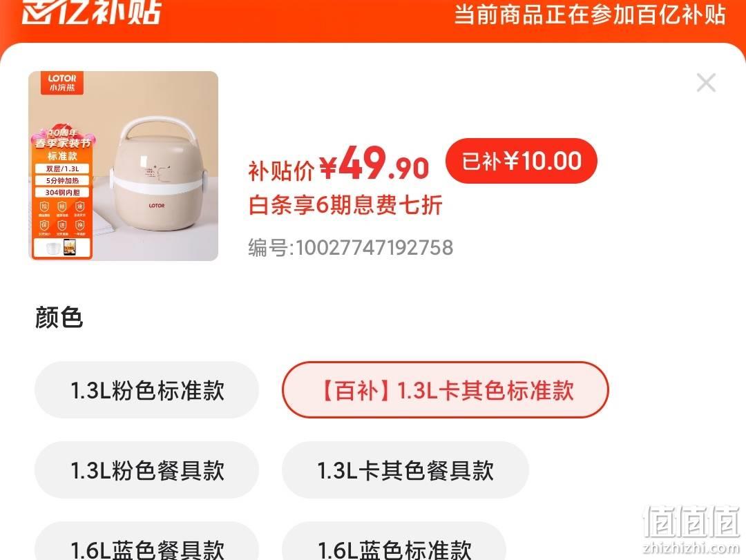
Task: Tap the 百亿补贴 logo in banner
Action: click(93, 12)
